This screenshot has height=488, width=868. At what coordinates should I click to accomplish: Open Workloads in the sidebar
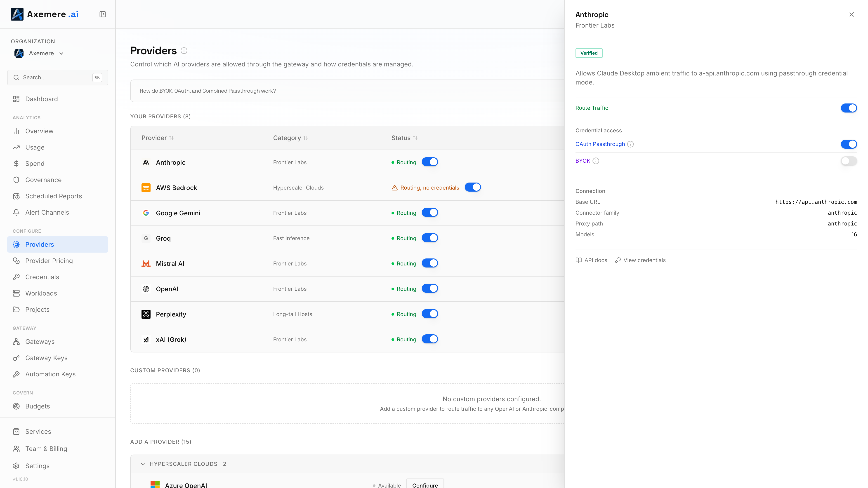click(58, 293)
